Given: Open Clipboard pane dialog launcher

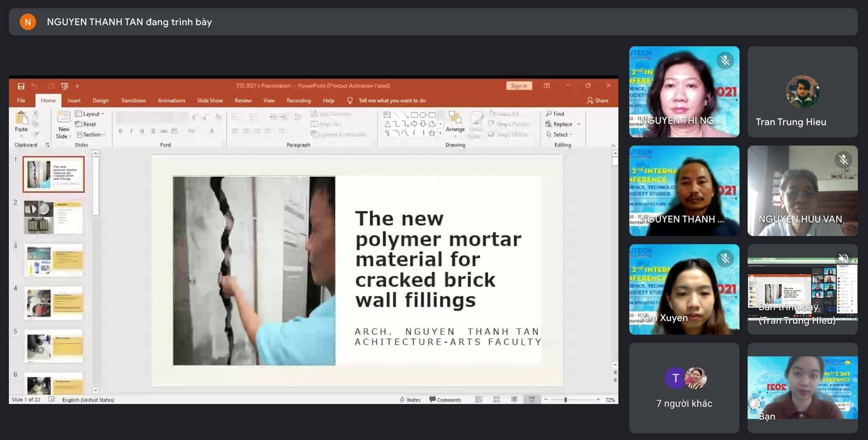Looking at the screenshot, I should [47, 145].
